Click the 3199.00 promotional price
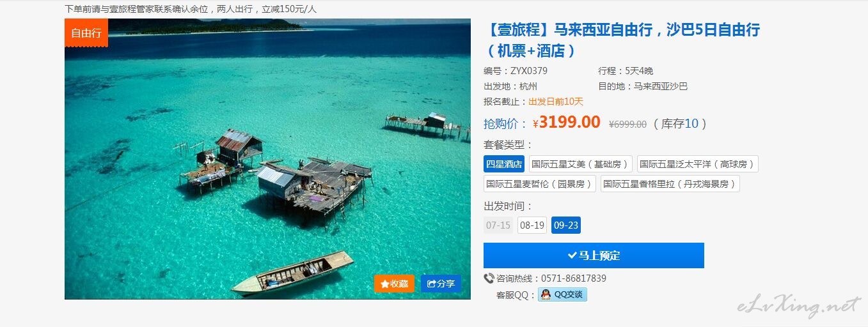 tap(569, 123)
